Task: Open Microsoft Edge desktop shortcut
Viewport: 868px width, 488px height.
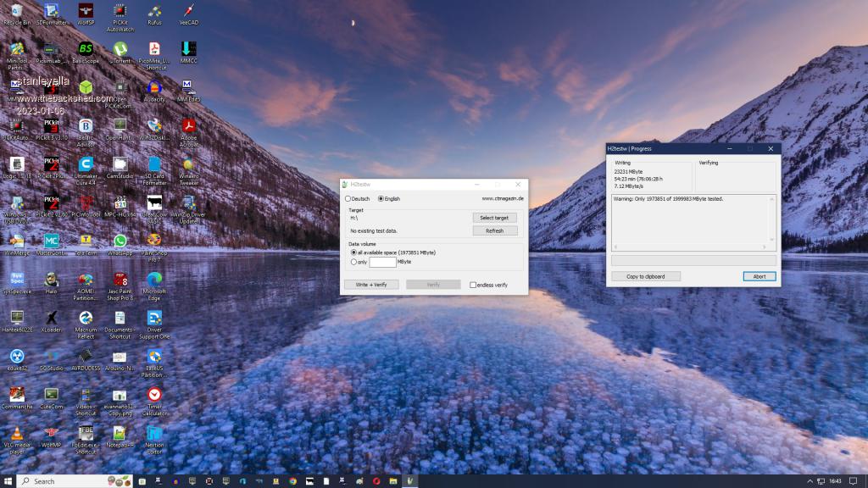Action: 154,280
